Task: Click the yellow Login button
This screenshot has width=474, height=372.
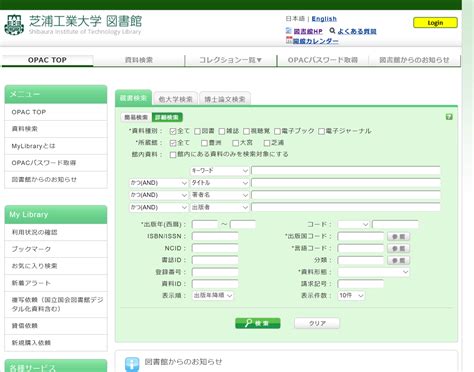Action: [x=435, y=23]
